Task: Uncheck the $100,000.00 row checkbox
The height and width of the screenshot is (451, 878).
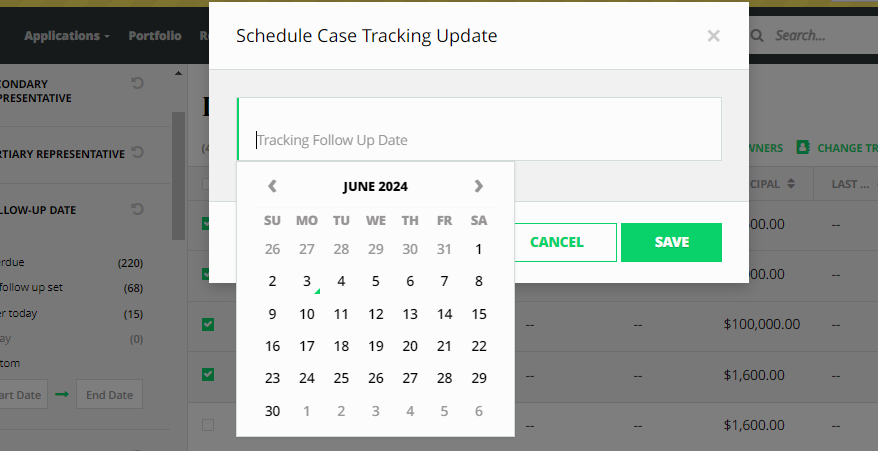Action: 208,324
